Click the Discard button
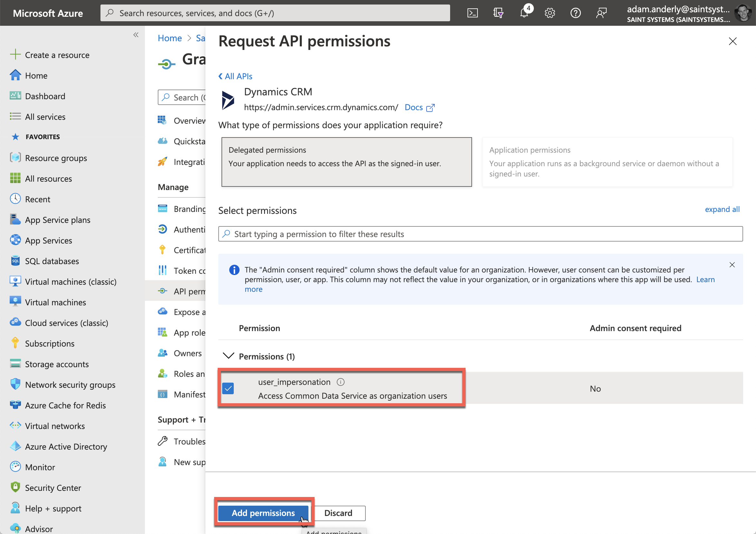Image resolution: width=756 pixels, height=534 pixels. tap(338, 513)
